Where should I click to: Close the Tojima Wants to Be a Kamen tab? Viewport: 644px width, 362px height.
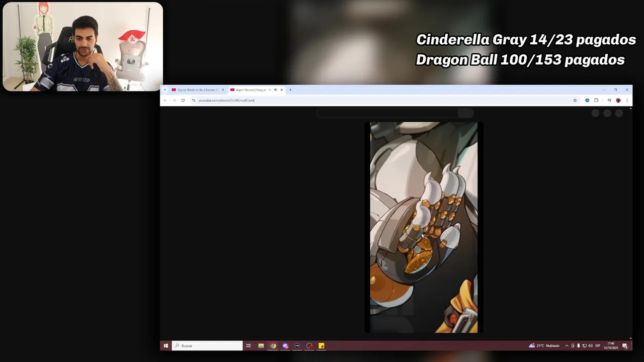click(223, 90)
